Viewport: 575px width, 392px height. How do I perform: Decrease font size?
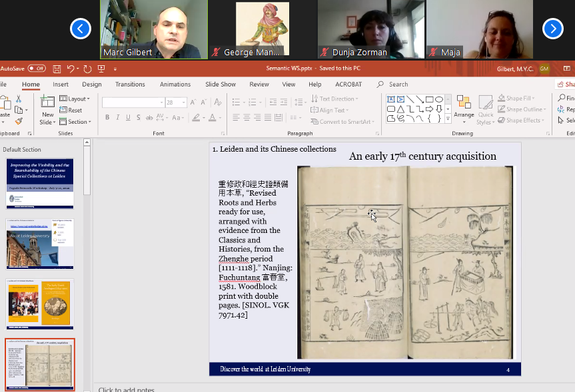tap(203, 102)
